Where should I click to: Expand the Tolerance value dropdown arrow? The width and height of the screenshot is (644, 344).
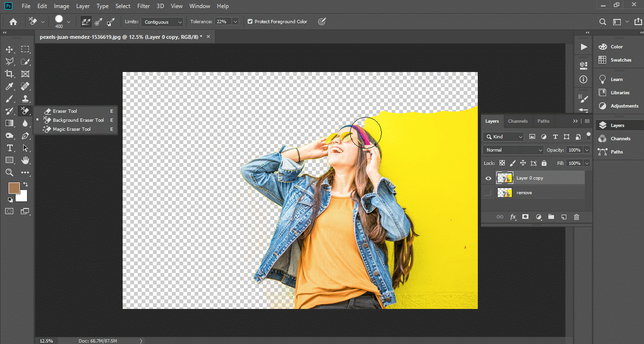235,22
